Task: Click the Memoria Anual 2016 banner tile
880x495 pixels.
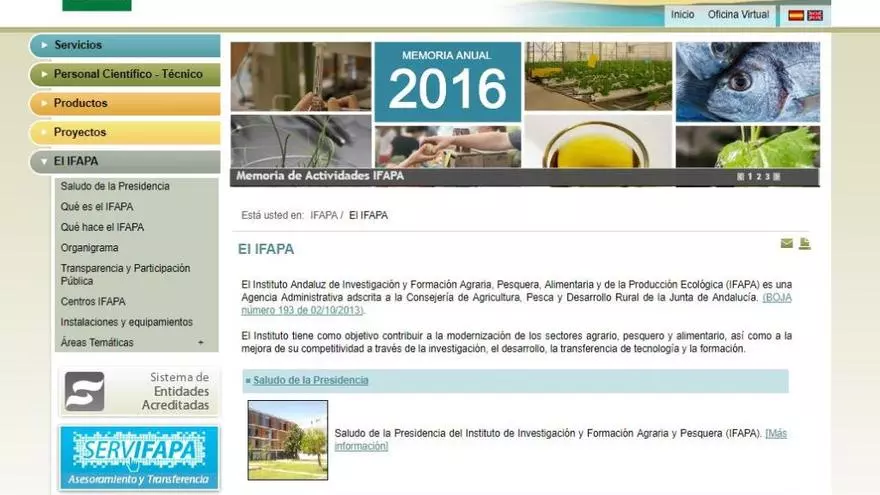Action: 447,83
